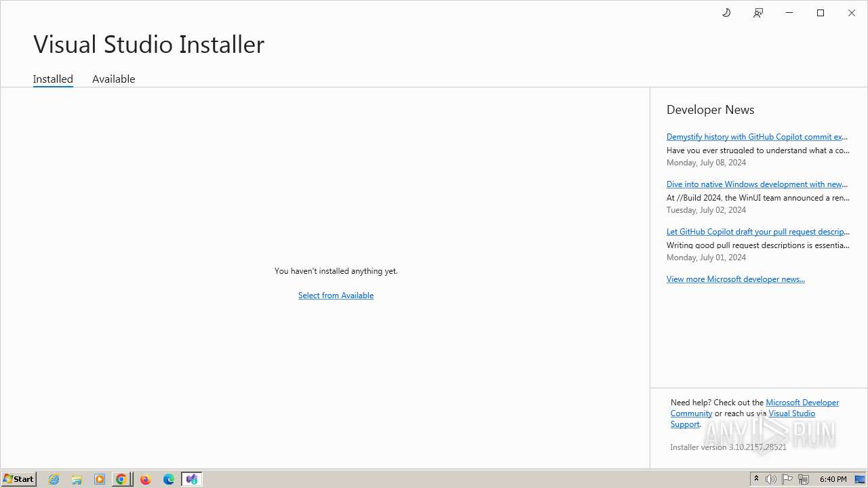Open Let GitHub Copilot draft pull request article
Image resolution: width=868 pixels, height=488 pixels.
pyautogui.click(x=757, y=232)
